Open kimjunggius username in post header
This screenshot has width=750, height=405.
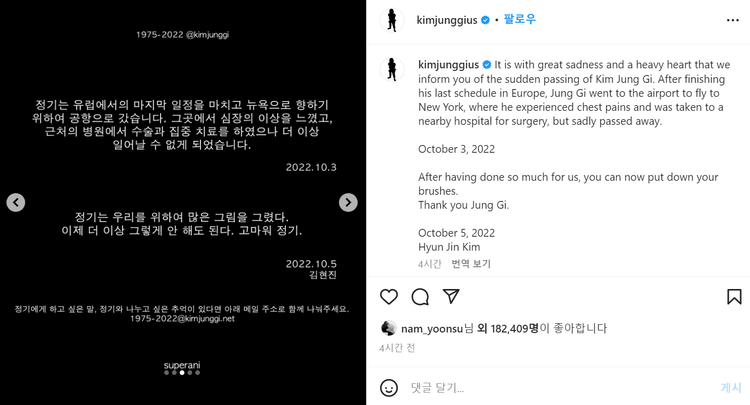point(447,20)
